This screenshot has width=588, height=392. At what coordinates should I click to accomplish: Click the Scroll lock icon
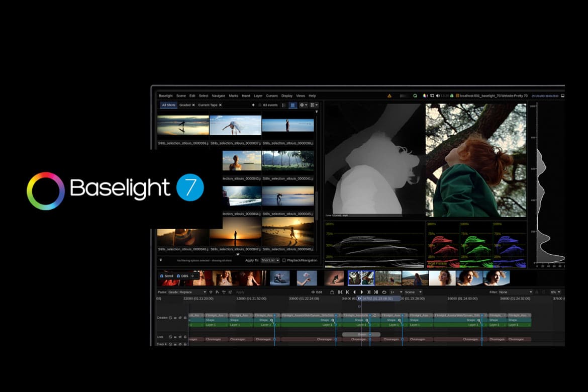161,276
